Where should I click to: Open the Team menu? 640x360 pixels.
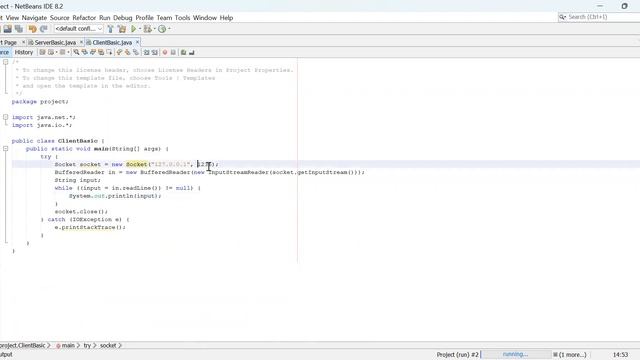coord(164,18)
